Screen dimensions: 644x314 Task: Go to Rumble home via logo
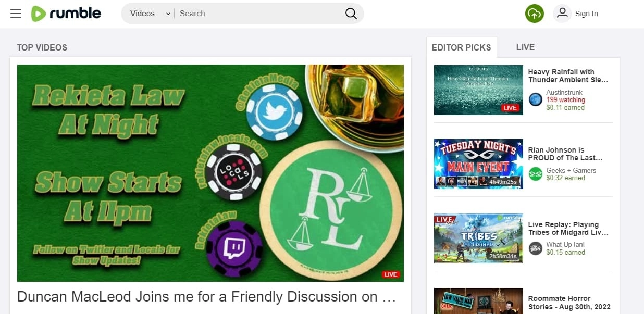[66, 14]
